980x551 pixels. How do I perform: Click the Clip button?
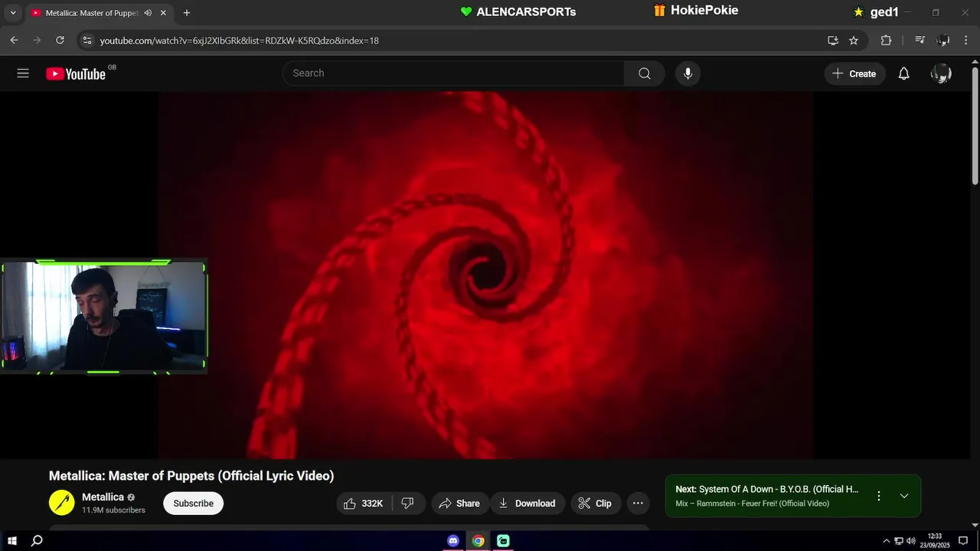[x=595, y=504]
